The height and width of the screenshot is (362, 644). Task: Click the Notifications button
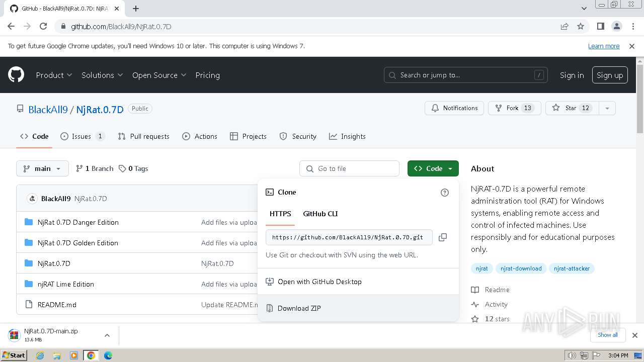pos(454,108)
